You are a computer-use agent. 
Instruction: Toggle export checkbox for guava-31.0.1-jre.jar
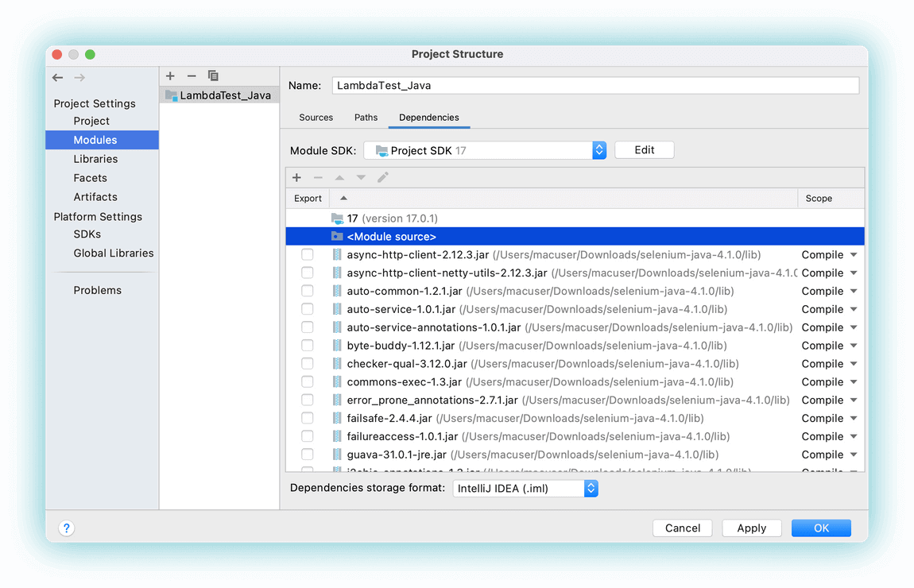point(308,455)
